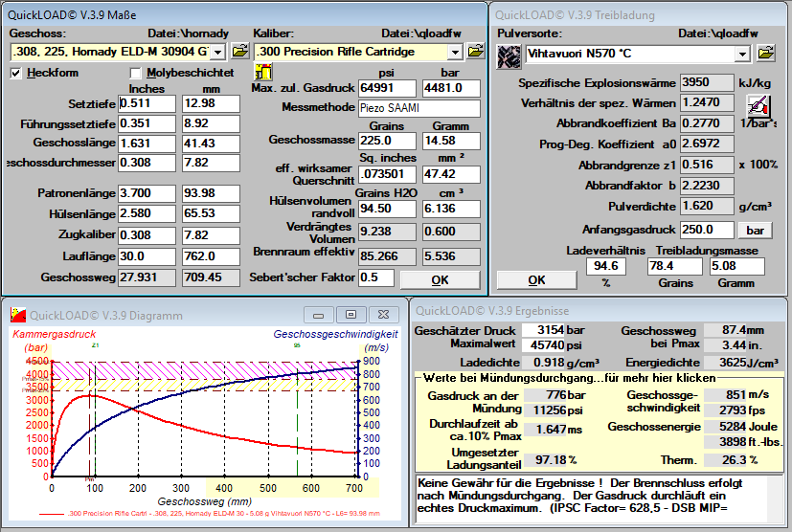The width and height of the screenshot is (792, 532).
Task: Expand the Geschoss bullet selection dropdown
Action: (x=216, y=52)
